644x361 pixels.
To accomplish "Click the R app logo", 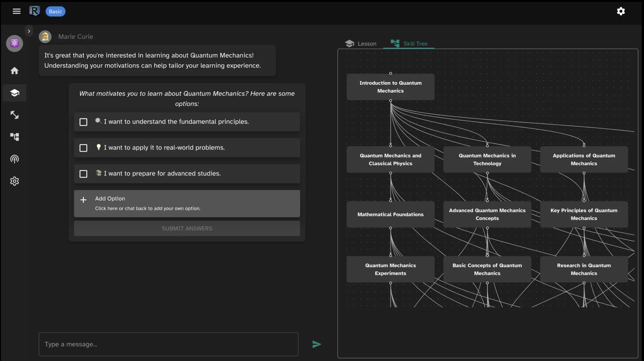I will [x=34, y=11].
